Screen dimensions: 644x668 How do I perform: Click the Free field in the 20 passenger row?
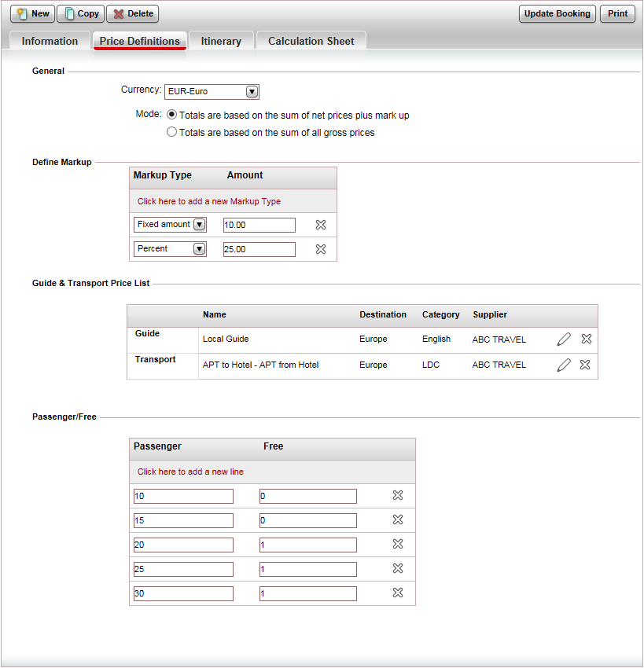click(308, 545)
